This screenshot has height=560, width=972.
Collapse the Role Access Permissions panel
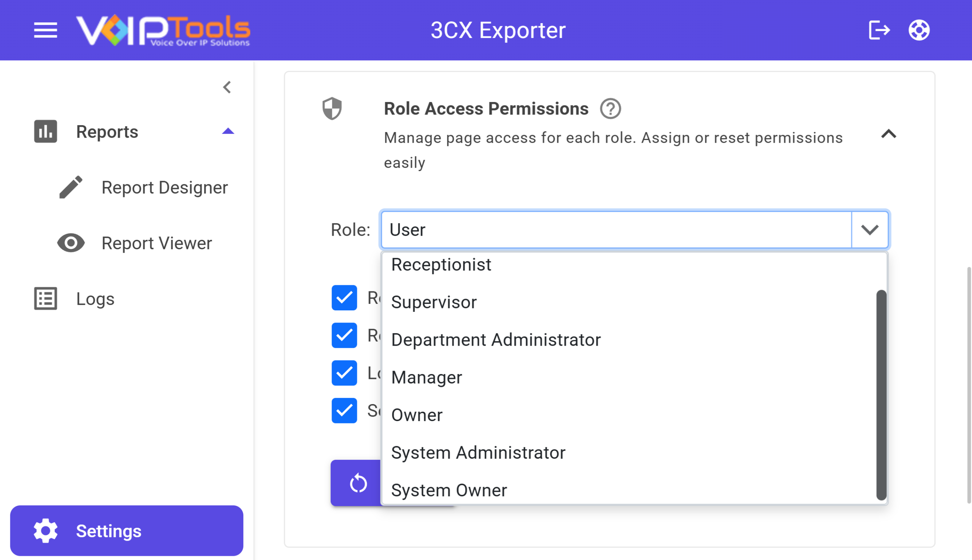click(x=888, y=134)
